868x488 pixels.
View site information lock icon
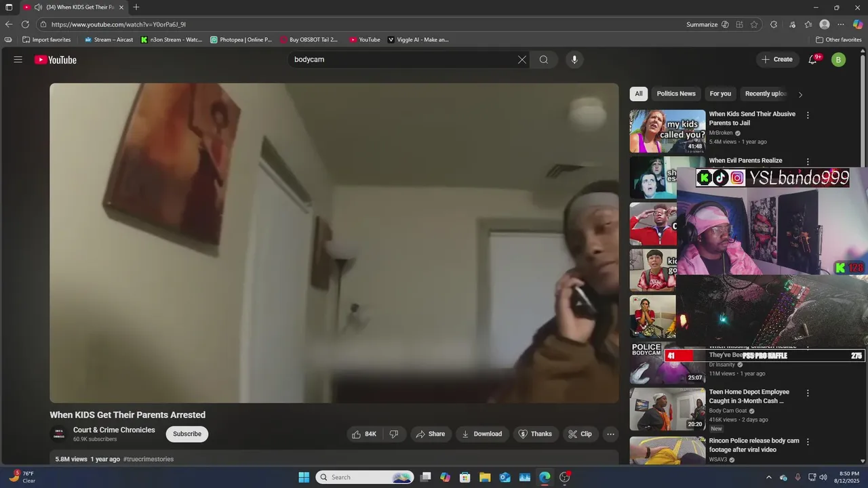43,24
